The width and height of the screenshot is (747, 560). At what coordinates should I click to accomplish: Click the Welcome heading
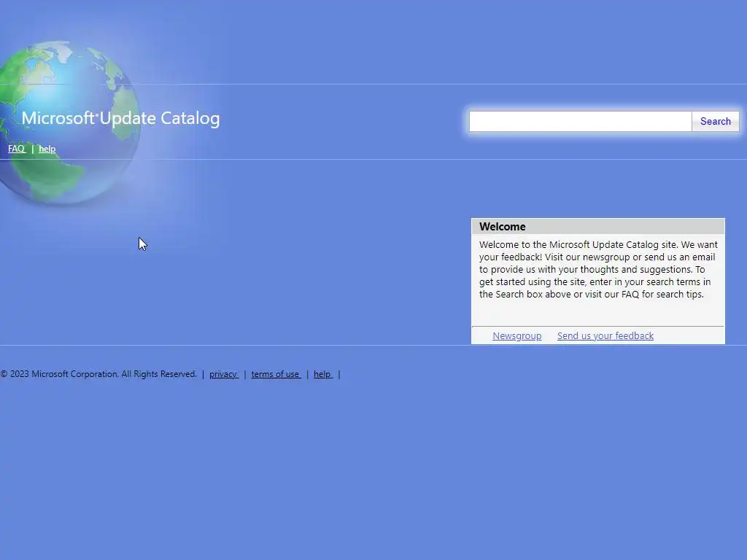[x=502, y=227]
